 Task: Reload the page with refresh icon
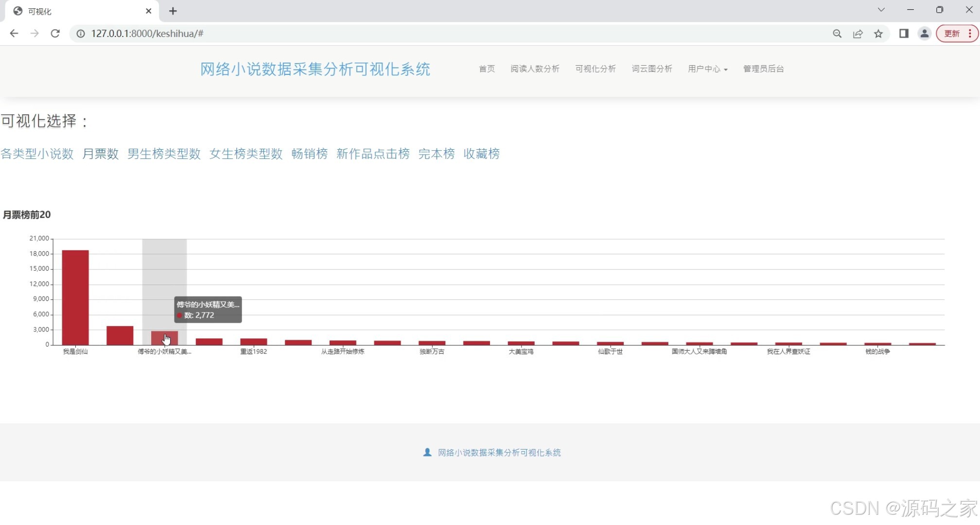tap(55, 34)
